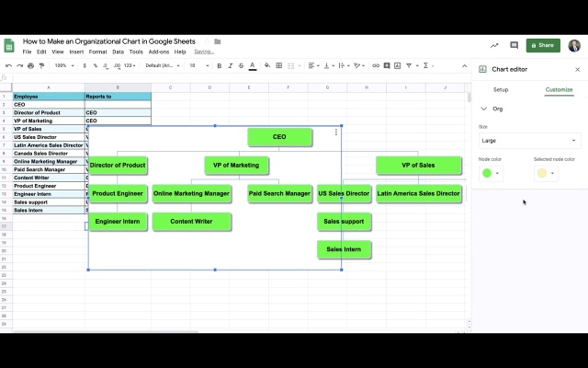Star the document title

pyautogui.click(x=207, y=41)
